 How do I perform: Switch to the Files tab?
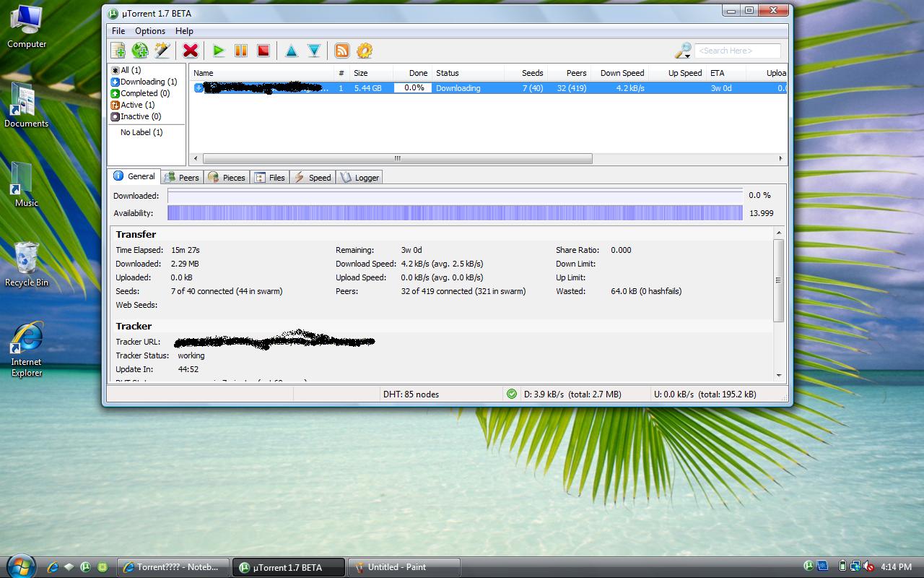(x=270, y=178)
